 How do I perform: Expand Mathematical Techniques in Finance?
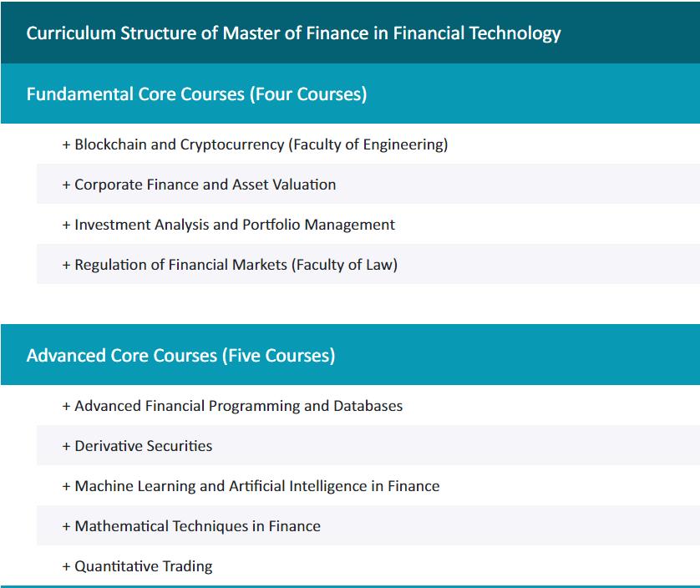coord(197,526)
